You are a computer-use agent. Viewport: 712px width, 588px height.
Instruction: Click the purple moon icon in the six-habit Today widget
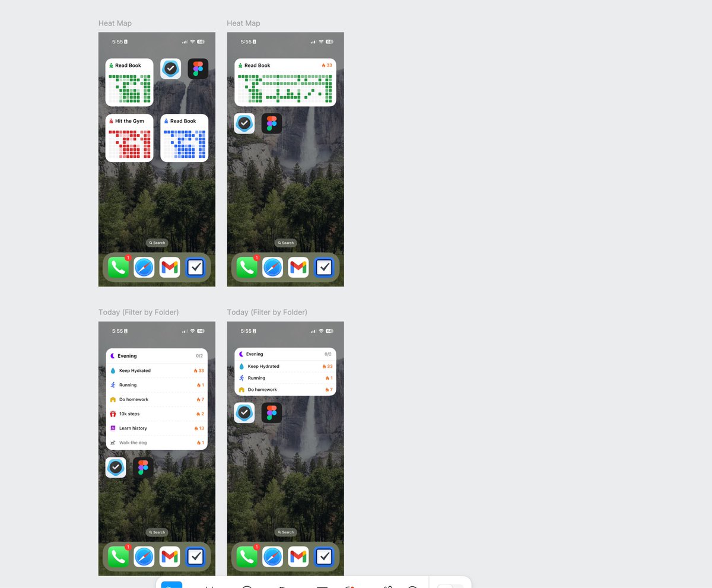pyautogui.click(x=113, y=356)
